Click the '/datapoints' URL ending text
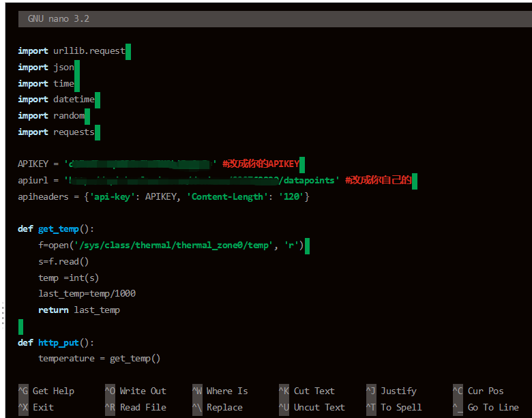 308,180
